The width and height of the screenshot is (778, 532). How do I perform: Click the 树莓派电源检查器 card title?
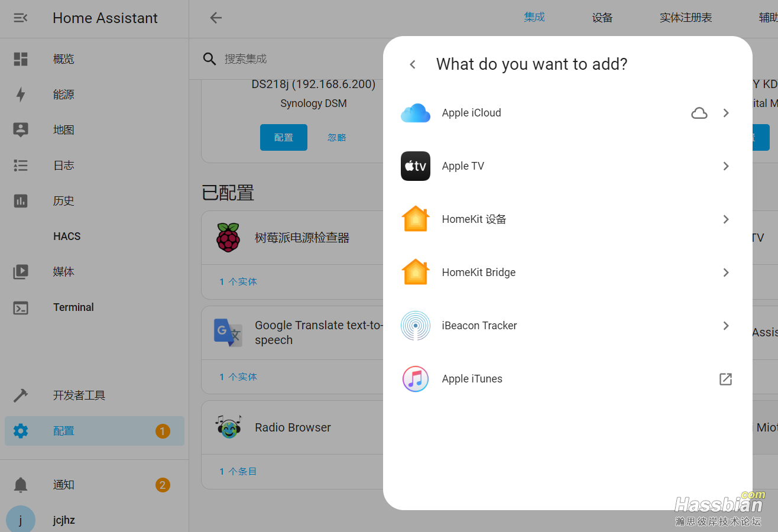pyautogui.click(x=302, y=238)
